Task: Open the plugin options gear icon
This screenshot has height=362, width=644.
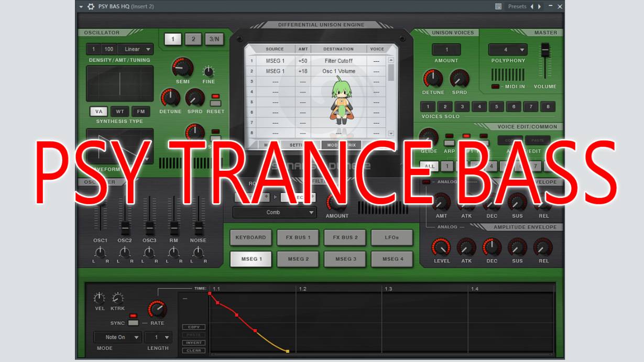Action: (91, 6)
